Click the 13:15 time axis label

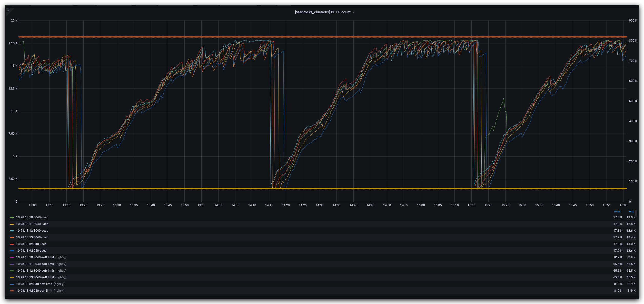point(66,205)
